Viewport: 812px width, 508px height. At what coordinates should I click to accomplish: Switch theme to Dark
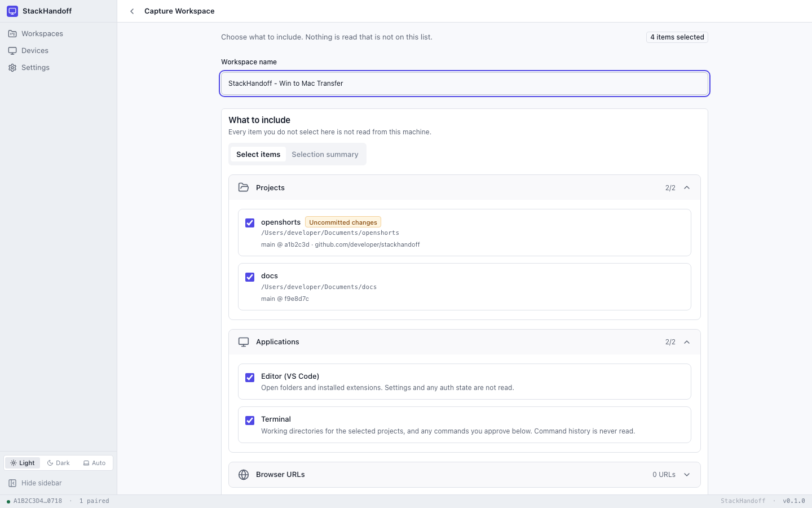coord(59,463)
